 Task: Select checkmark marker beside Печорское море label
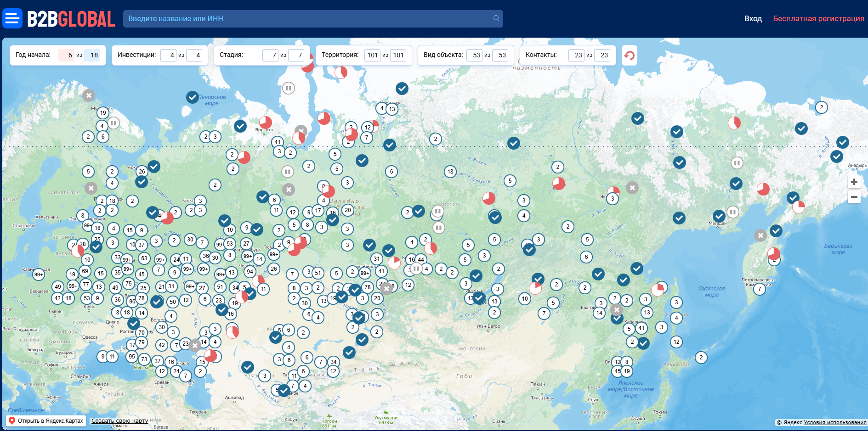click(192, 97)
